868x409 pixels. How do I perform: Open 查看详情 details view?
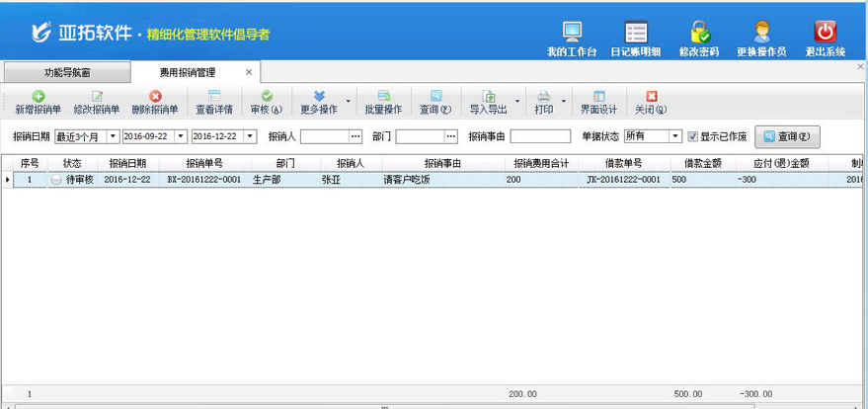(214, 97)
